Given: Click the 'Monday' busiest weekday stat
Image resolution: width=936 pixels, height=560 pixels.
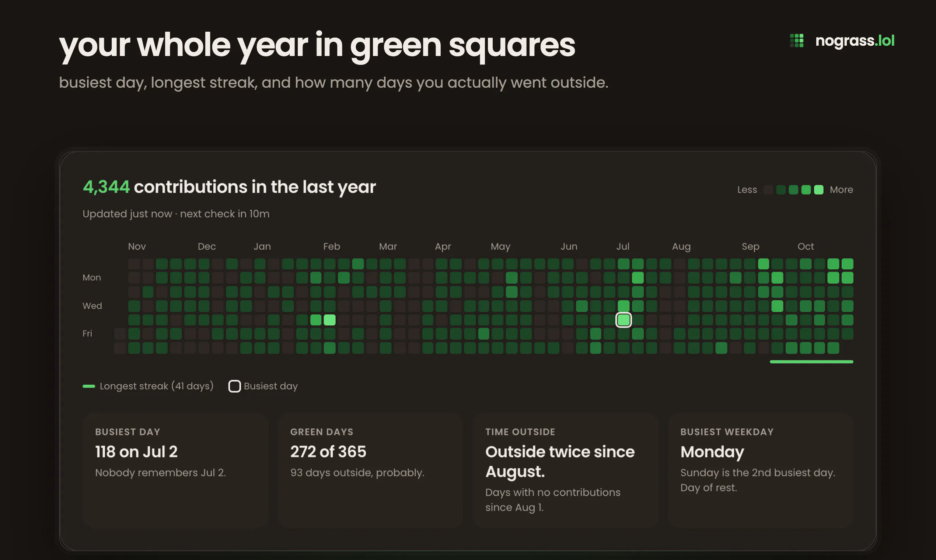Looking at the screenshot, I should pos(712,452).
